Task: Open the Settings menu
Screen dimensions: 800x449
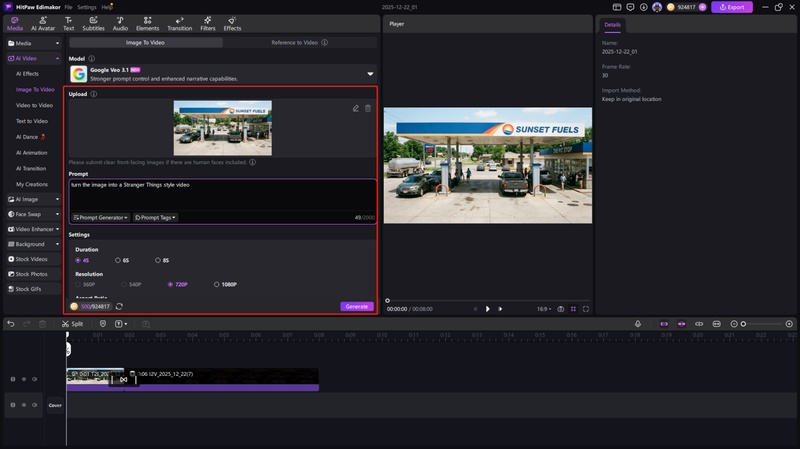Action: click(x=87, y=7)
